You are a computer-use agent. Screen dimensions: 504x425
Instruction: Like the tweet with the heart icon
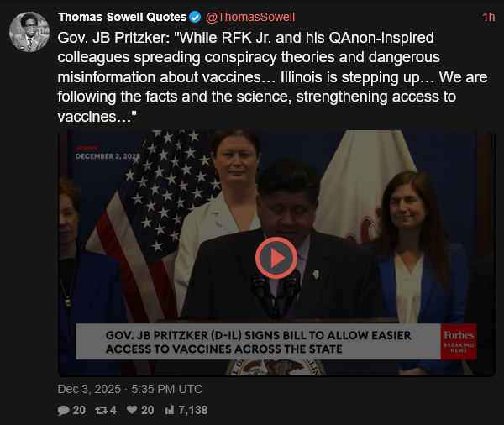(132, 410)
